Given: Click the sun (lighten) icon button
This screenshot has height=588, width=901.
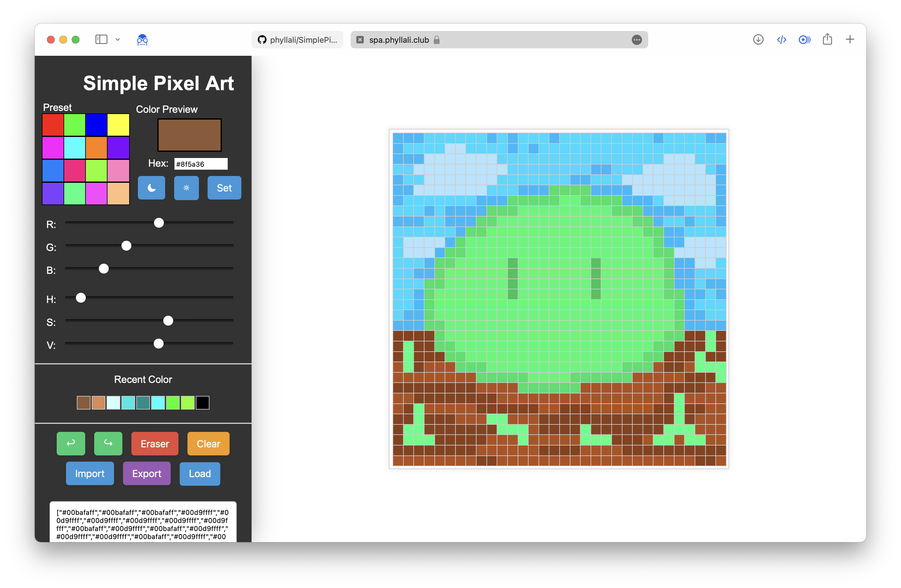Looking at the screenshot, I should [x=186, y=188].
